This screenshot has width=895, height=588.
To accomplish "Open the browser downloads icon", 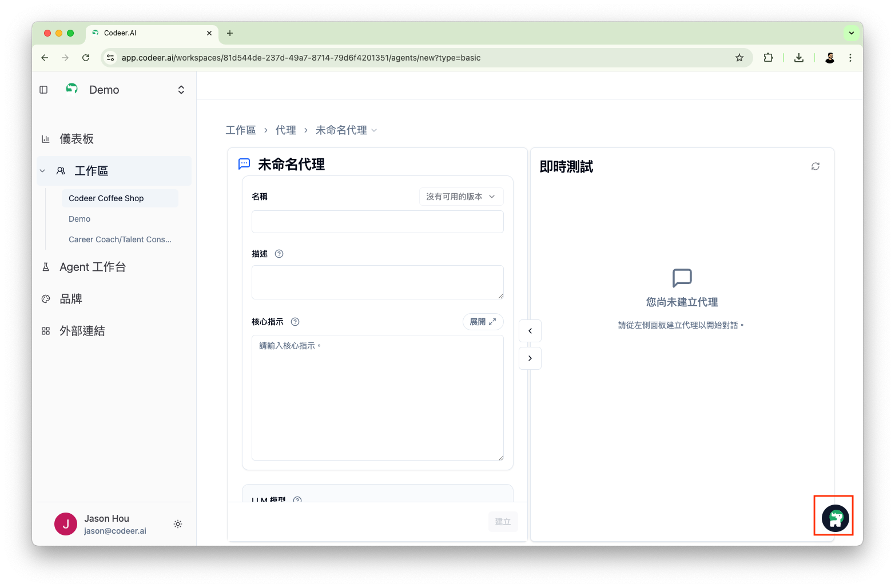I will click(799, 58).
